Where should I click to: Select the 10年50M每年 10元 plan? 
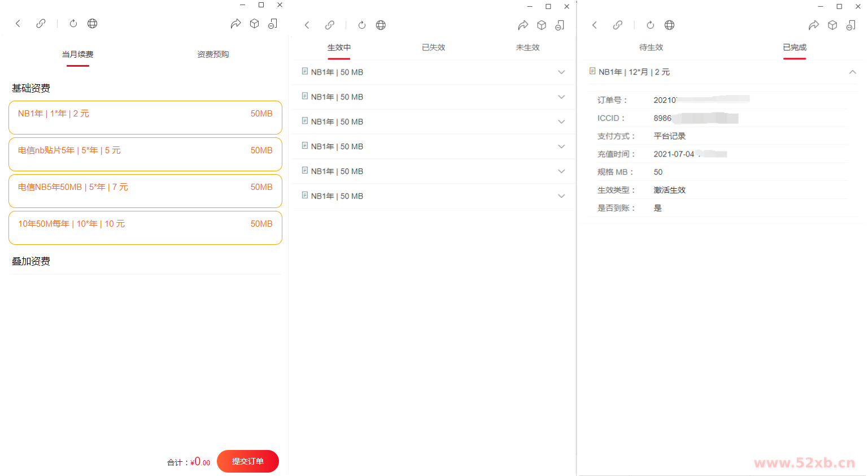tap(145, 228)
